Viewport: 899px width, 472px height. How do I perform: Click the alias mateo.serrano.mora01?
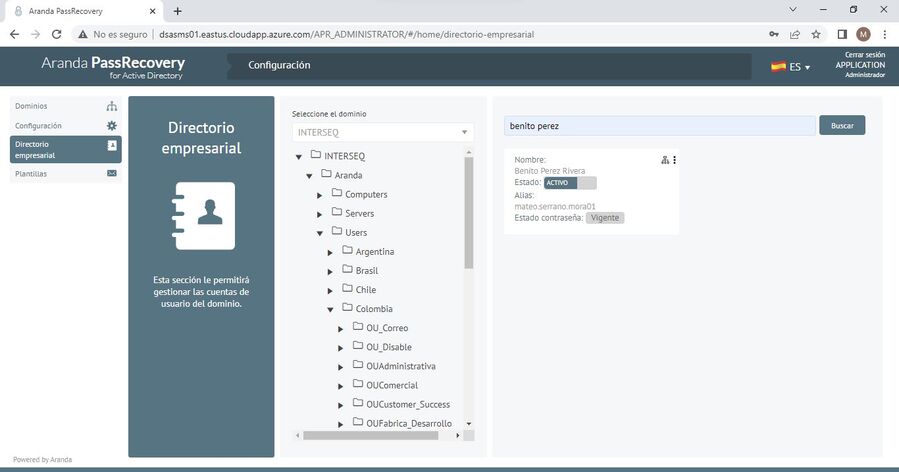tap(554, 206)
